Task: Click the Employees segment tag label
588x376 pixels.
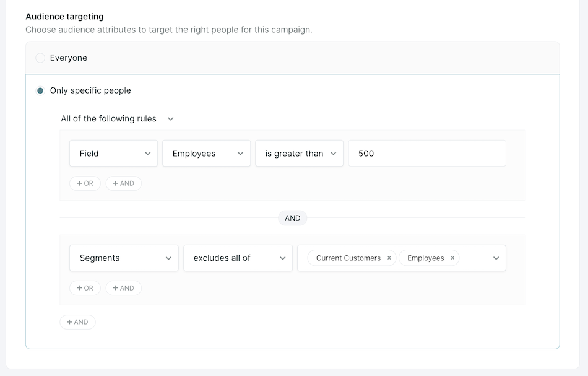Action: [425, 258]
